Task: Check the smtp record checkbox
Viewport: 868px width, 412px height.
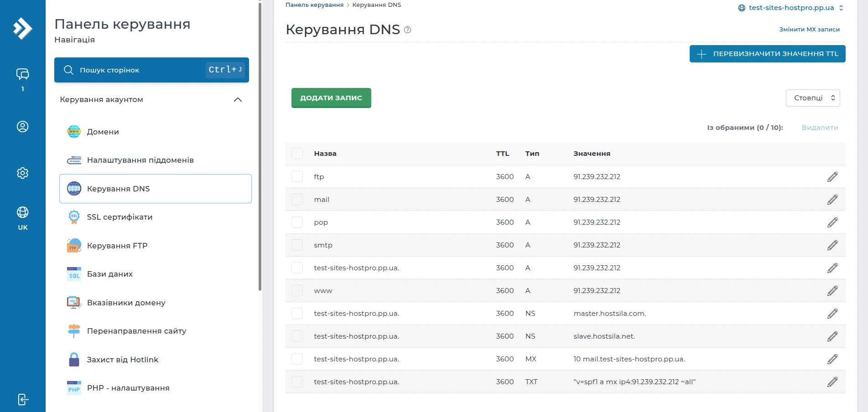Action: (297, 245)
